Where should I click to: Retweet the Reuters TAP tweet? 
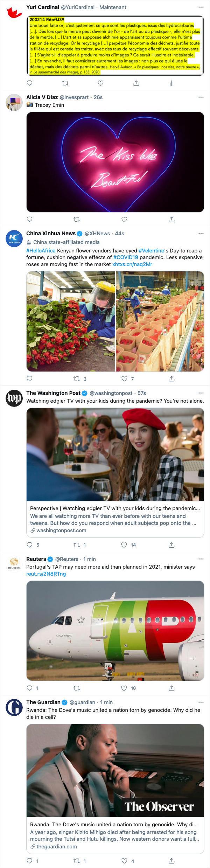[x=77, y=688]
